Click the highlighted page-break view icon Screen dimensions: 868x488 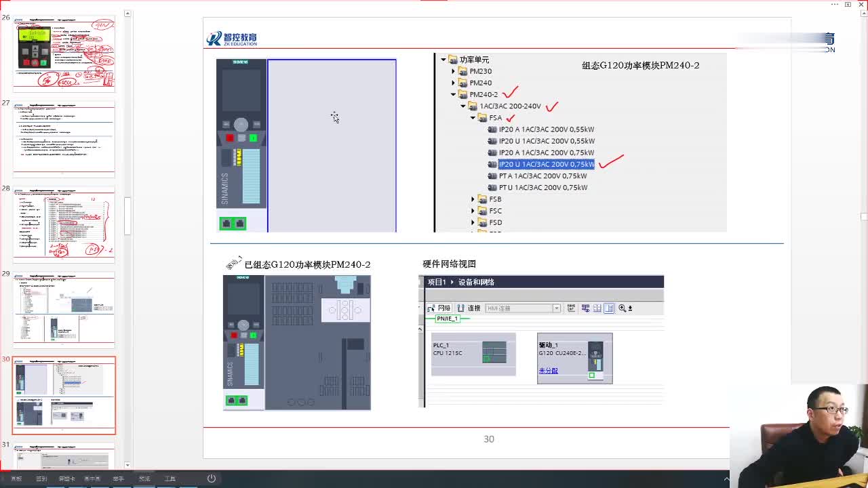pos(609,308)
